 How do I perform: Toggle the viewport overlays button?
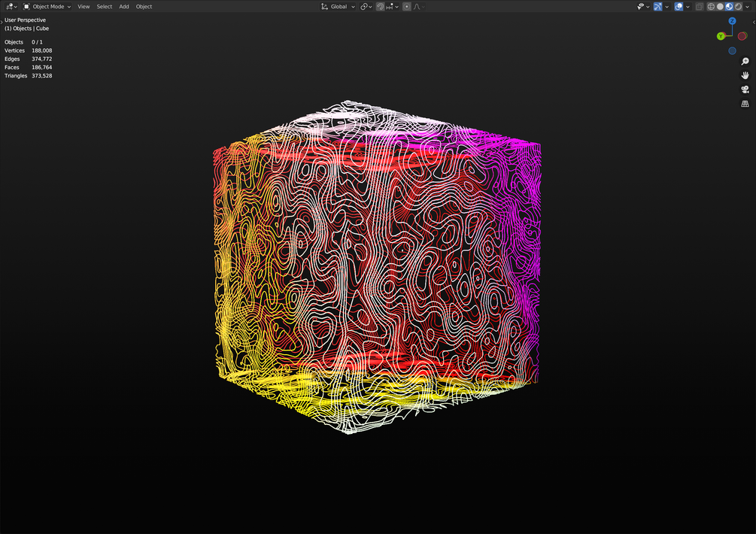coord(679,7)
